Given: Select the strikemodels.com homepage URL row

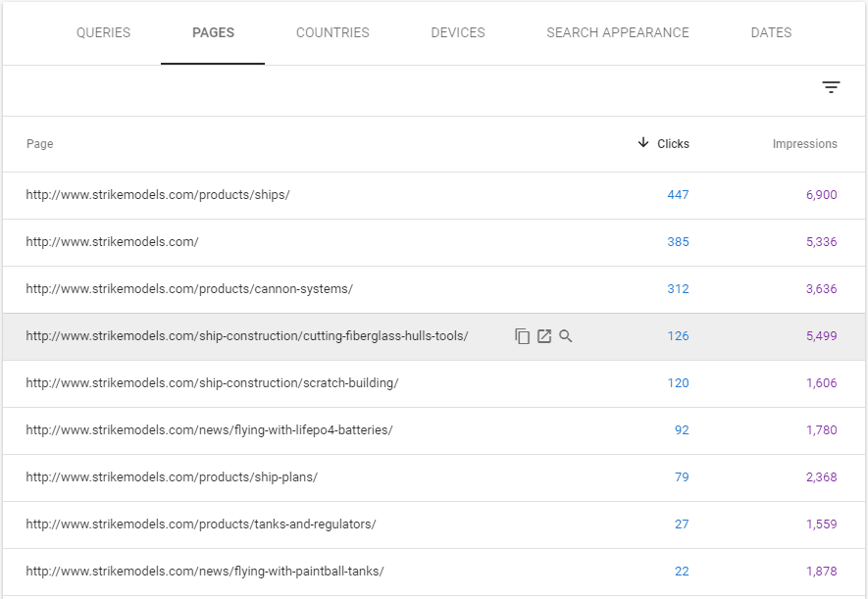Looking at the screenshot, I should click(434, 242).
